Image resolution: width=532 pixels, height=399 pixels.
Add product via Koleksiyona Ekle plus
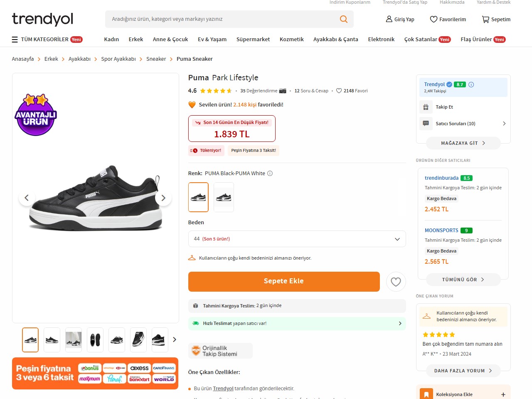(x=503, y=394)
